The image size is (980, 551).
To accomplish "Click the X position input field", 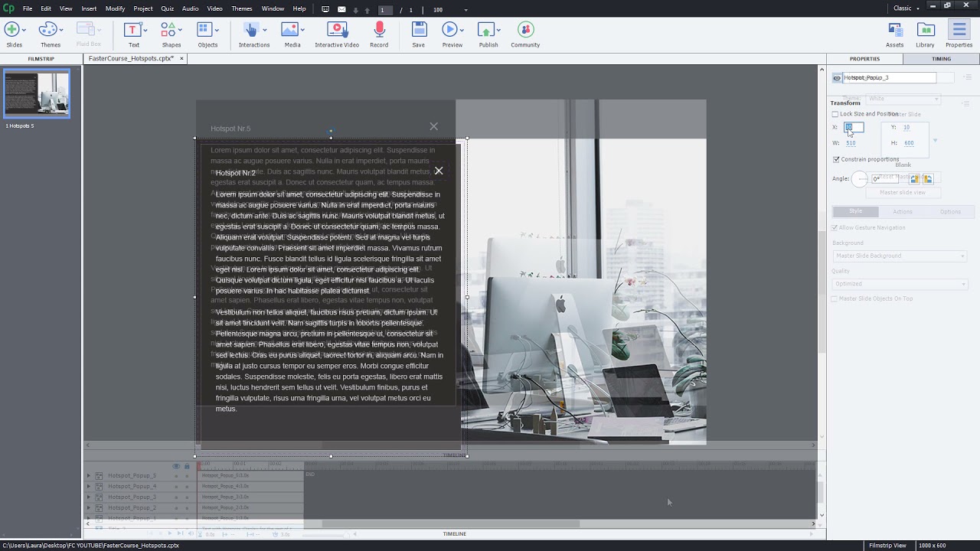I will click(x=854, y=128).
